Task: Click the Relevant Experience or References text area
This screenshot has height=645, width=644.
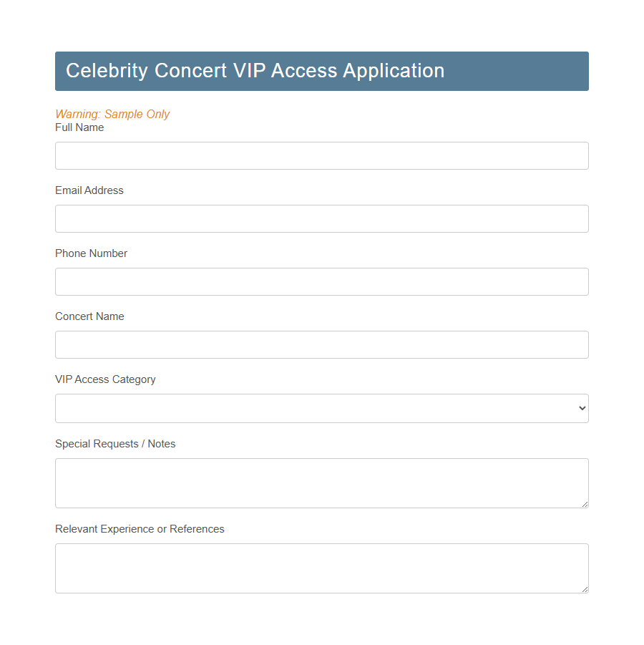Action: click(322, 568)
